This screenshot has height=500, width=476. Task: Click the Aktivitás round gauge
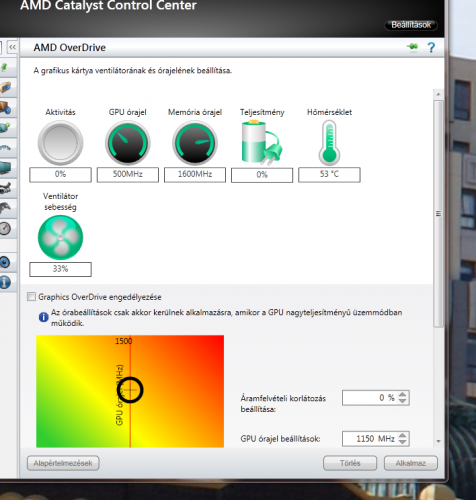click(60, 143)
